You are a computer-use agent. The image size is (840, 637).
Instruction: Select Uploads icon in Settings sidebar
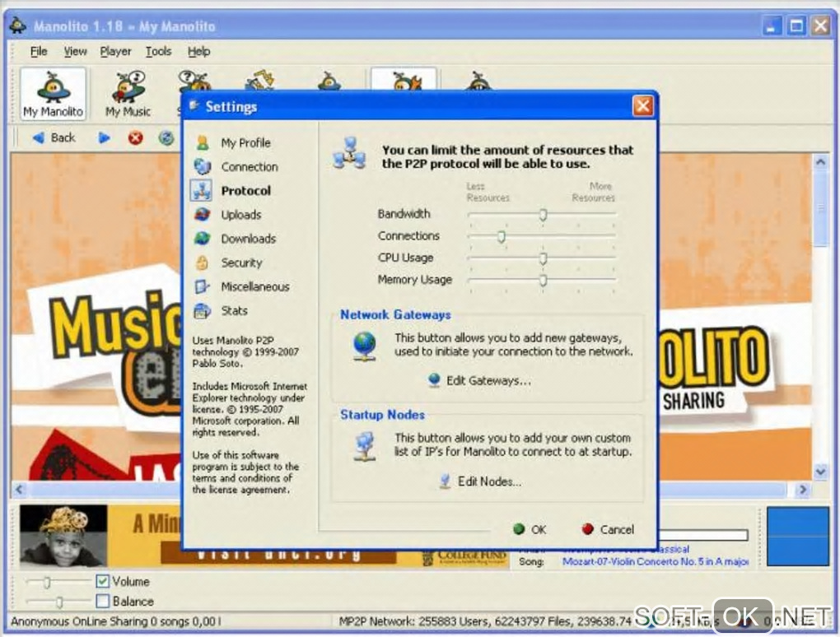[203, 214]
